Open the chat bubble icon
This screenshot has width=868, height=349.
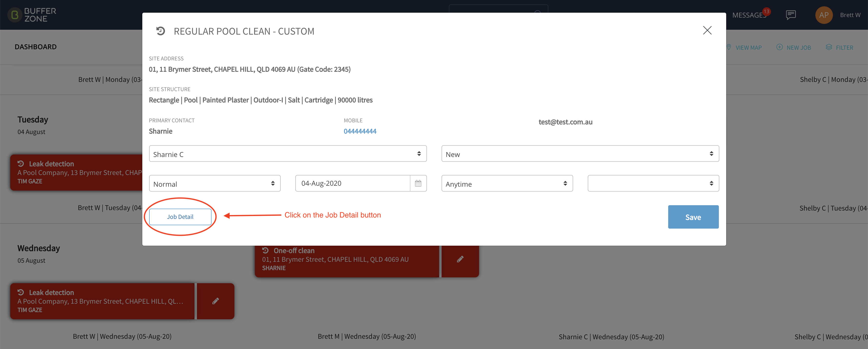tap(791, 15)
